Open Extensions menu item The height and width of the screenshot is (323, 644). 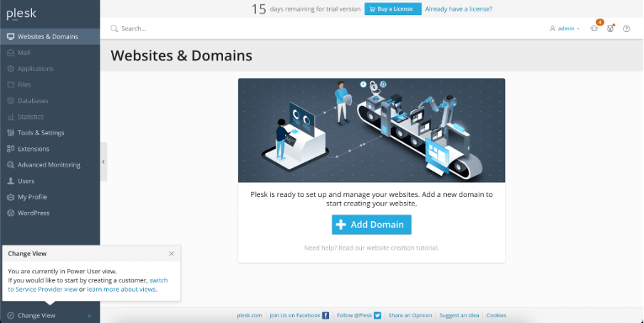pos(50,149)
